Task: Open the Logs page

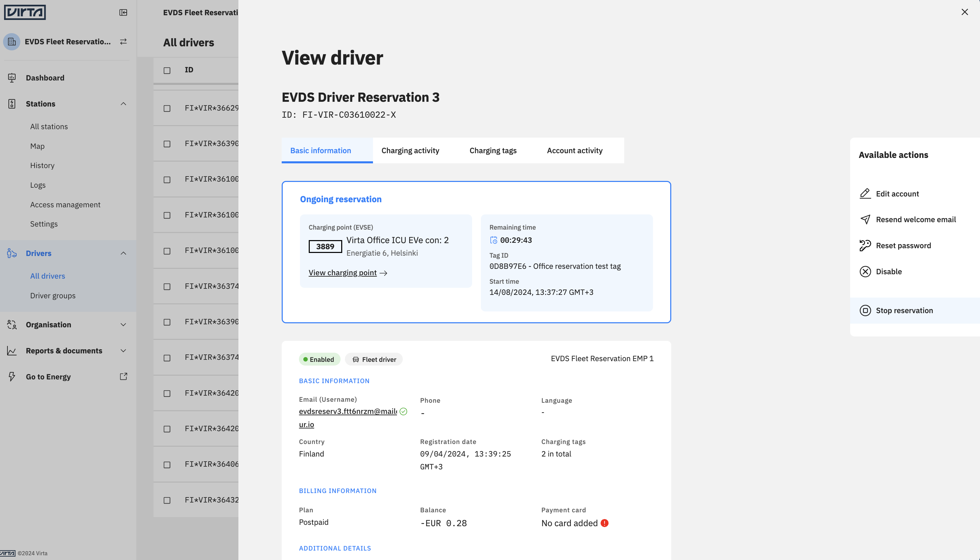Action: click(x=38, y=185)
